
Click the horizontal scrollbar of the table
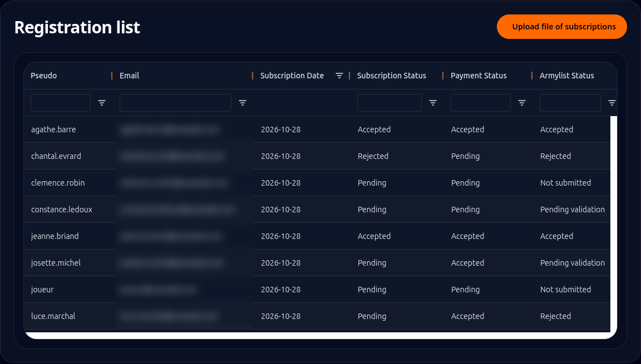click(317, 336)
